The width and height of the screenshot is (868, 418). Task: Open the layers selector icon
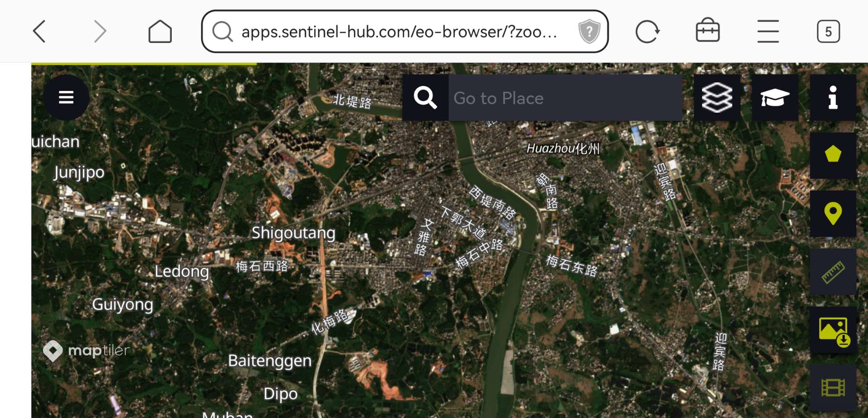coord(717,98)
